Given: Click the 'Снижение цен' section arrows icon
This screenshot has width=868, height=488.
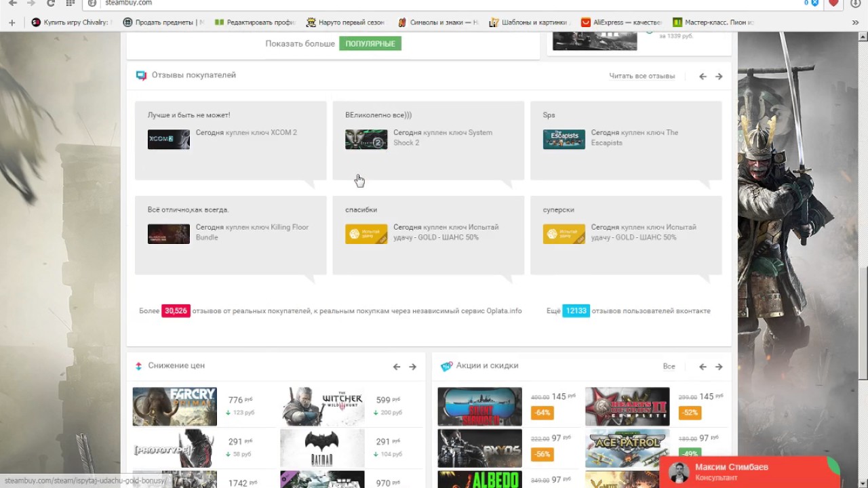Looking at the screenshot, I should pos(138,366).
